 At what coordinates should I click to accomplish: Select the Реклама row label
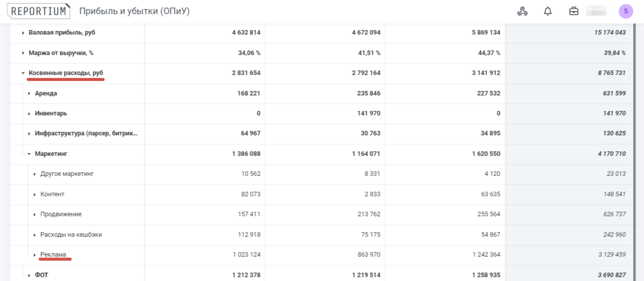coord(53,255)
